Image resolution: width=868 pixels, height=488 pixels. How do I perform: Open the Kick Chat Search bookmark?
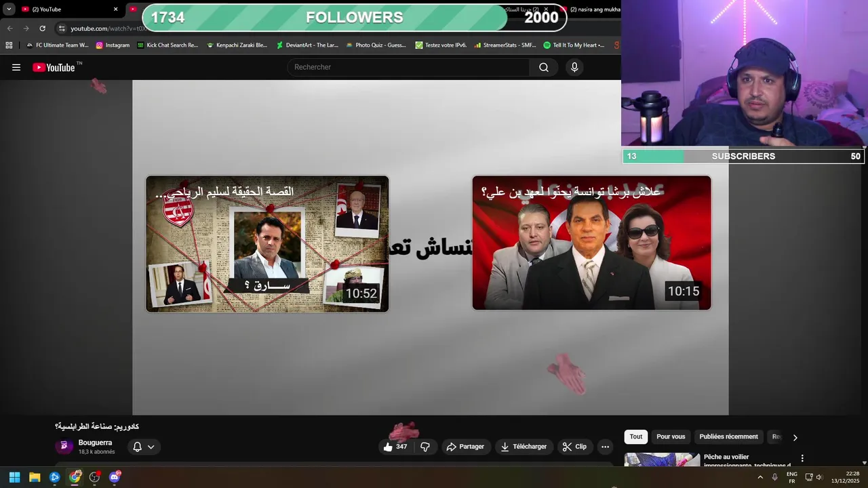pyautogui.click(x=167, y=45)
